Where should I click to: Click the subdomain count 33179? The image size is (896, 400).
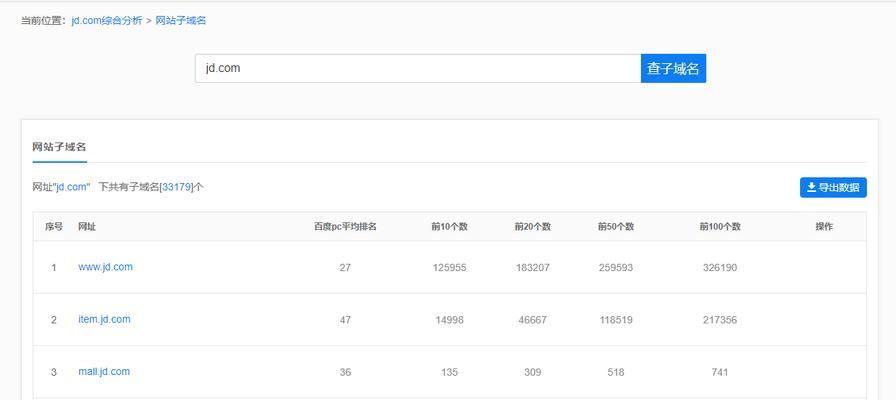pyautogui.click(x=177, y=187)
